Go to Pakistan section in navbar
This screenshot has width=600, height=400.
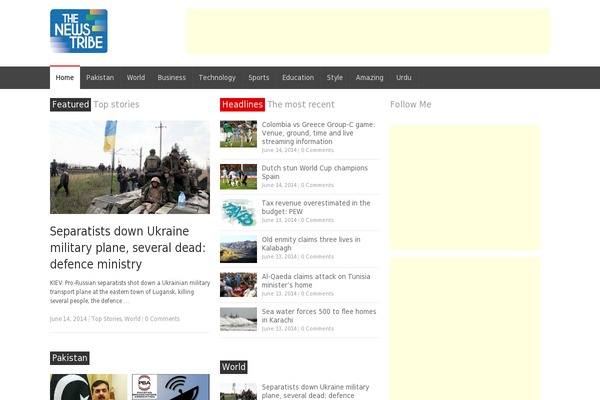100,78
